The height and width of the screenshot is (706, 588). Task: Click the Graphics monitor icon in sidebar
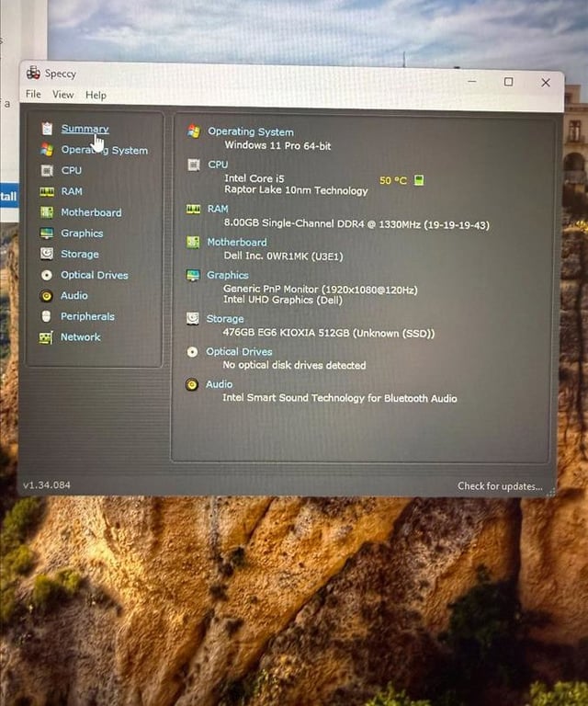click(x=47, y=233)
